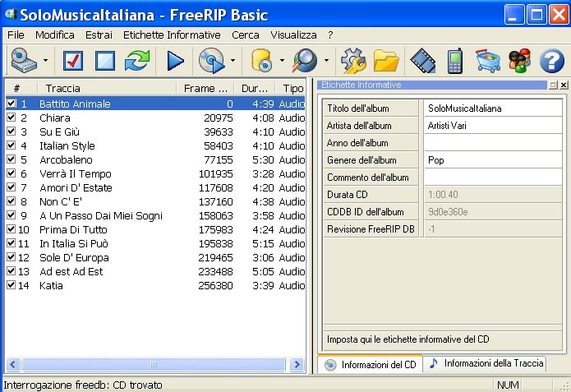Open the Visualizza menu

[293, 35]
